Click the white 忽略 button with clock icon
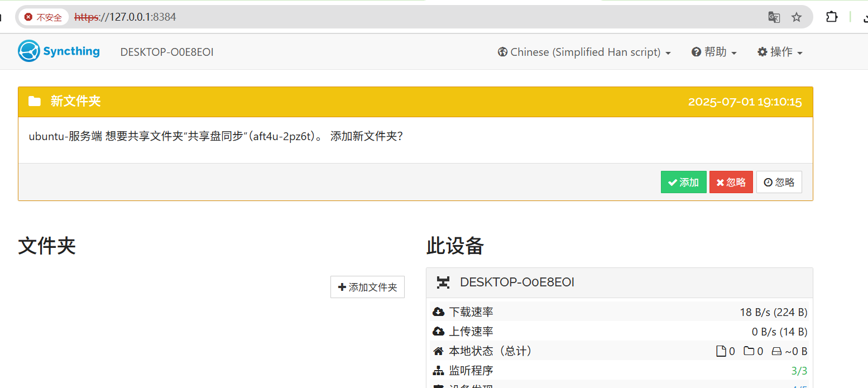 tap(779, 182)
